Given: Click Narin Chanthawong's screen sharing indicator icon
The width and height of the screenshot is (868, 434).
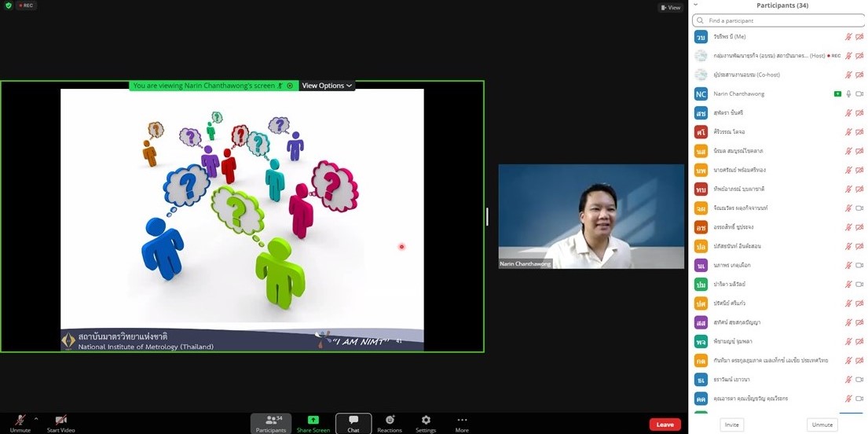Looking at the screenshot, I should [x=838, y=94].
